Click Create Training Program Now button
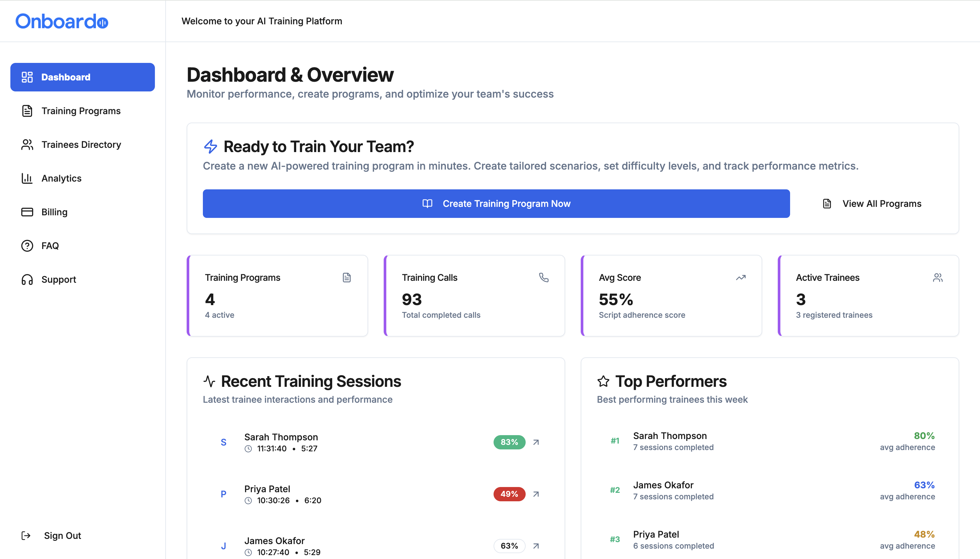This screenshot has height=559, width=980. (496, 204)
